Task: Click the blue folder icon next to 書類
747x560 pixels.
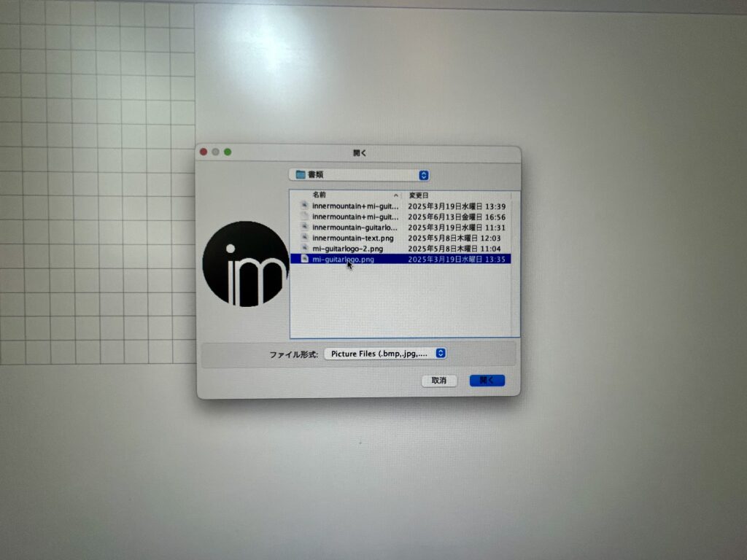Action: [300, 175]
